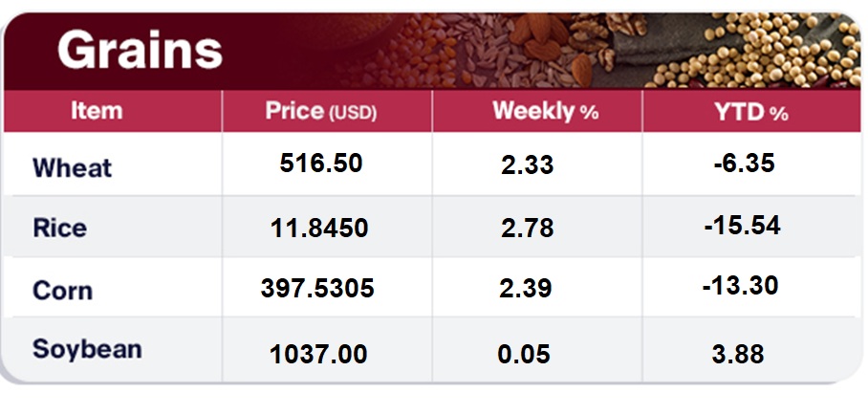Click the Grains title heading

coord(140,52)
